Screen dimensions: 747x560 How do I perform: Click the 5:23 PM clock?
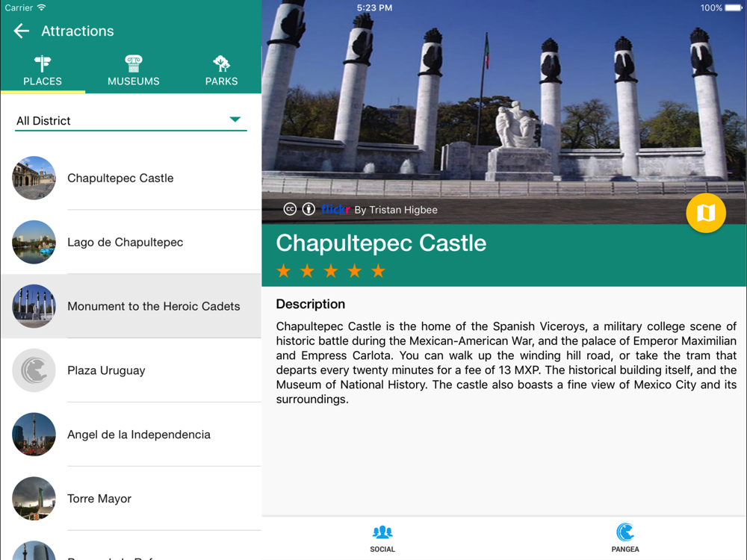(374, 8)
